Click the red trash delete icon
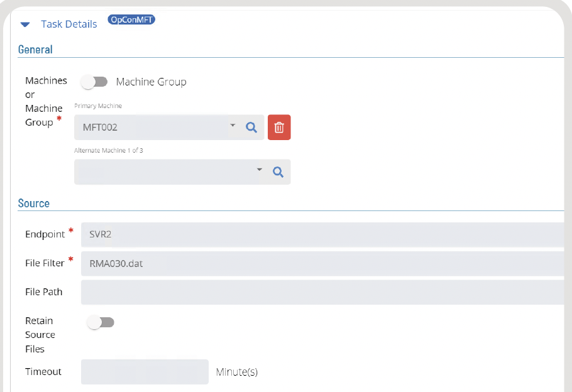Image resolution: width=572 pixels, height=392 pixels. click(279, 128)
